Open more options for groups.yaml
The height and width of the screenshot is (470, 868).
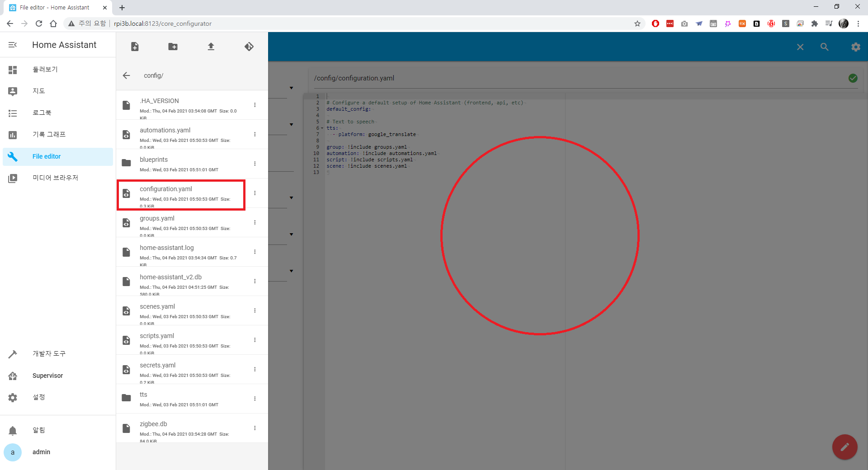click(255, 222)
